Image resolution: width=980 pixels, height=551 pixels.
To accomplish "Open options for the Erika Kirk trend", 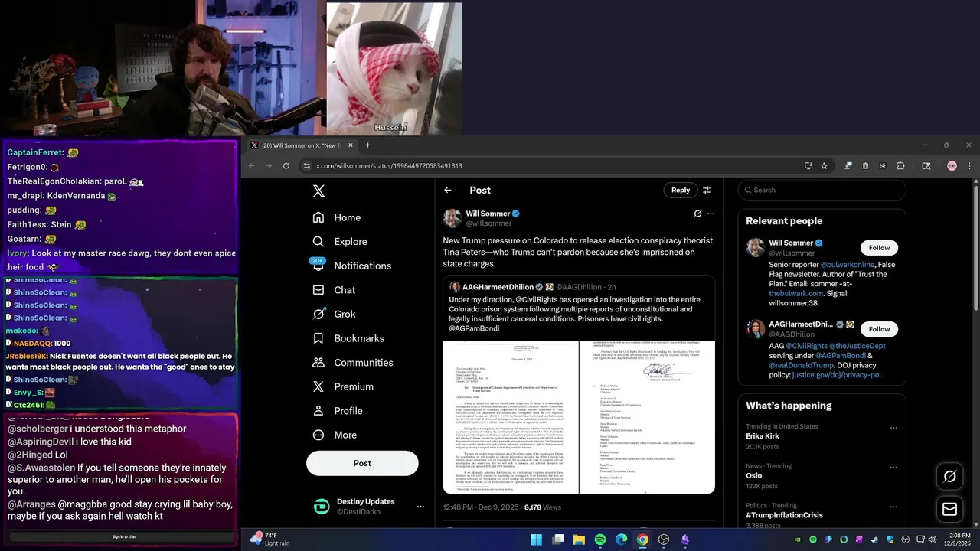I will click(893, 428).
